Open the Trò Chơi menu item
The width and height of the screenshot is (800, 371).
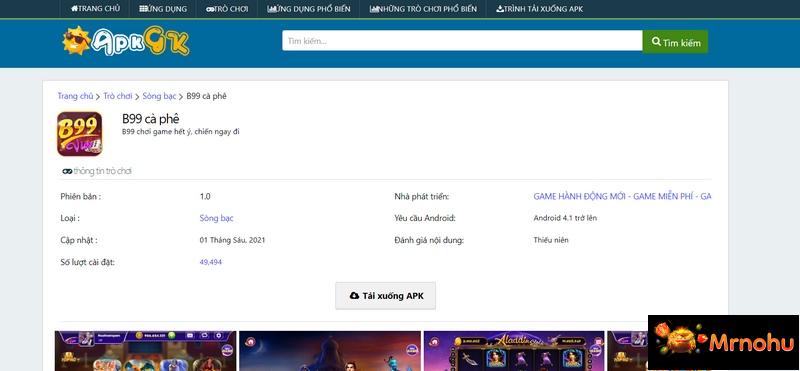pyautogui.click(x=227, y=9)
